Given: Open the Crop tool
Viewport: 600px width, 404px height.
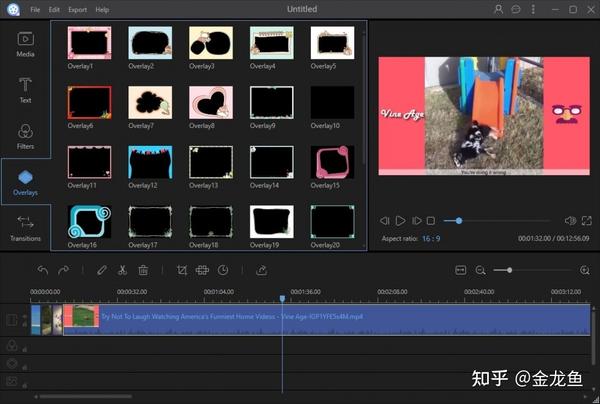Looking at the screenshot, I should click(x=182, y=270).
